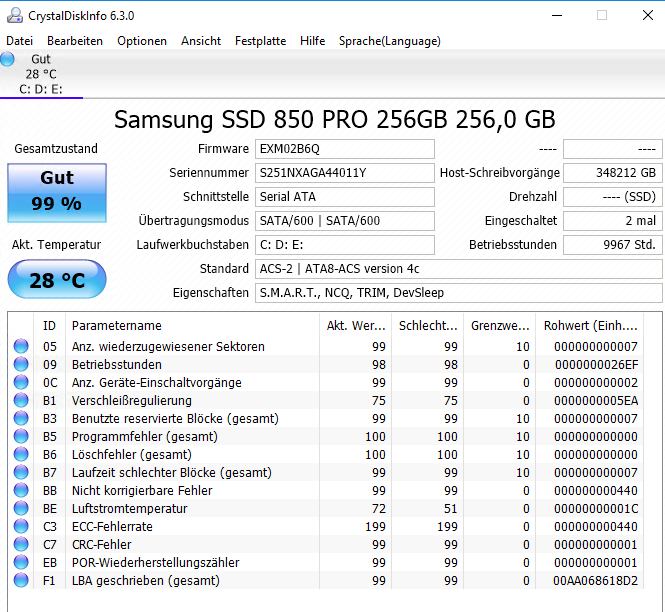This screenshot has width=665, height=612.
Task: Open the Sprache(Language) menu
Action: tap(389, 41)
